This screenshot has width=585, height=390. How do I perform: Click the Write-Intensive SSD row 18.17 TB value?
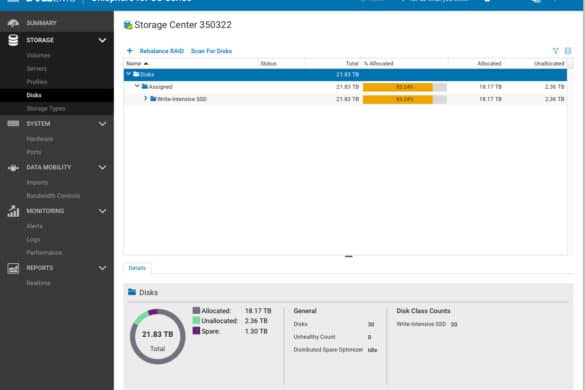pos(490,99)
